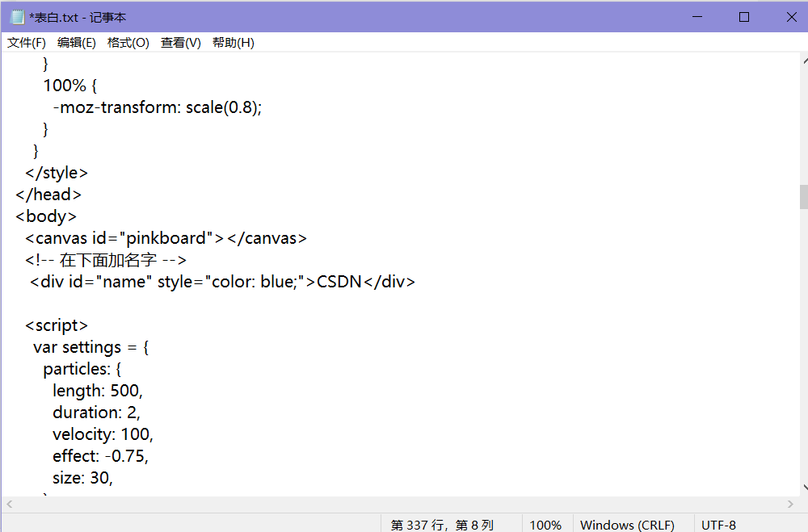Click the CSDN text in the name div
The image size is (808, 532).
(339, 282)
